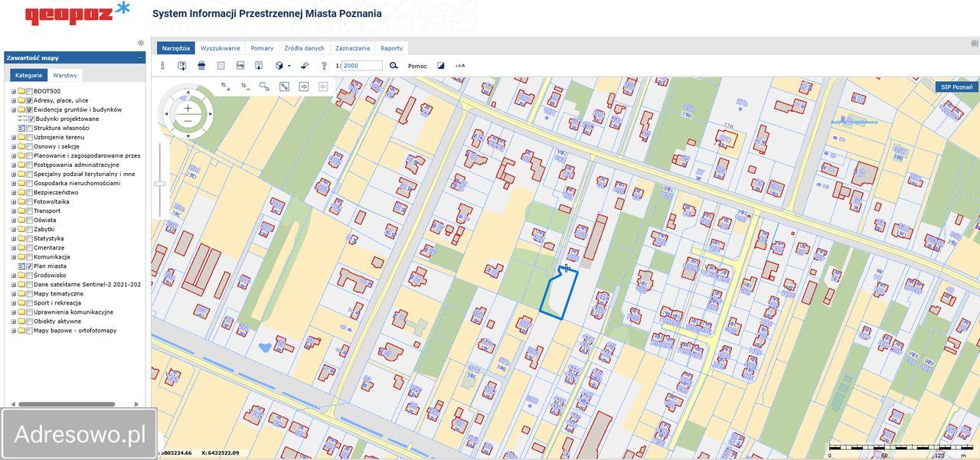
Task: Click the Statystyka category label
Action: point(49,238)
